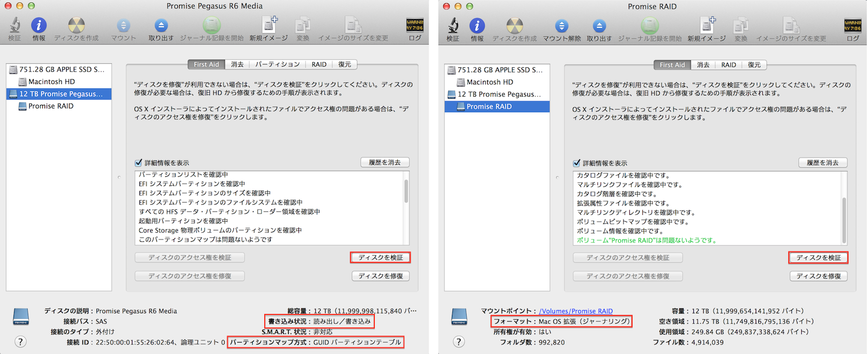Click 新規イメージ icon in Promise Pegasus R6 Media window
The image size is (868, 354).
click(x=269, y=25)
